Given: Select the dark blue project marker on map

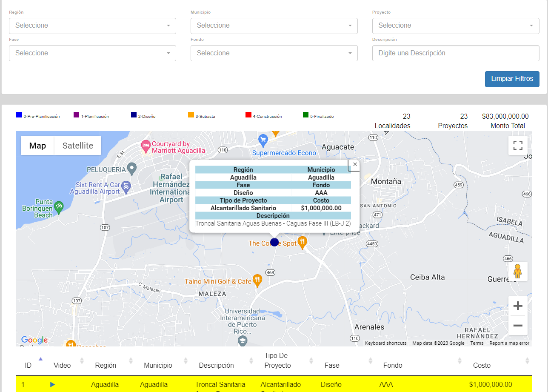Looking at the screenshot, I should pyautogui.click(x=274, y=242).
